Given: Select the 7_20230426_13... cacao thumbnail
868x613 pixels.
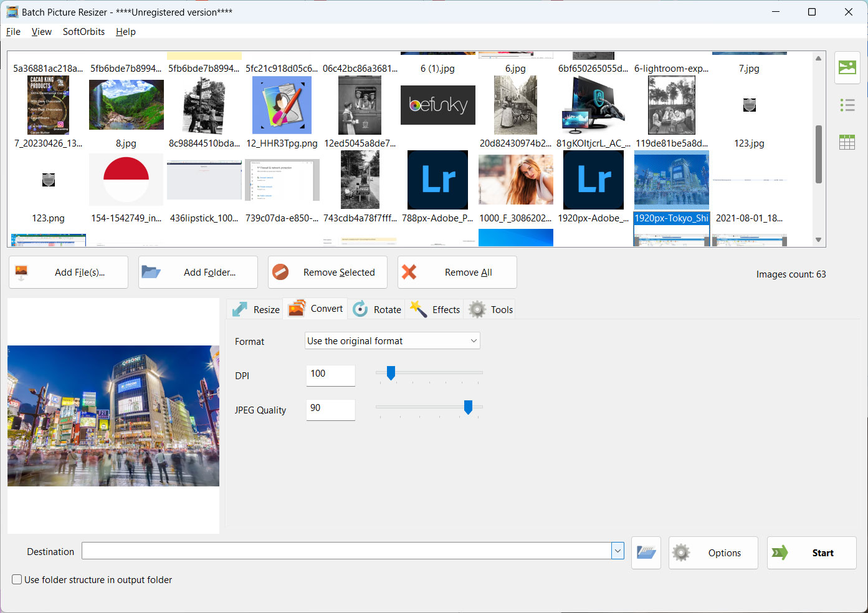Looking at the screenshot, I should pyautogui.click(x=49, y=105).
